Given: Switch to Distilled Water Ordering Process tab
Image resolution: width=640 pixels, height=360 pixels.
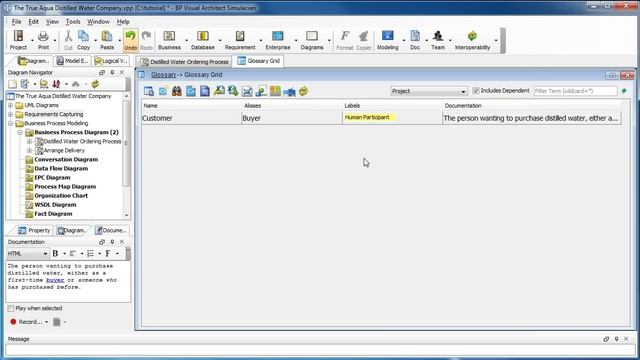Looking at the screenshot, I should pos(184,62).
